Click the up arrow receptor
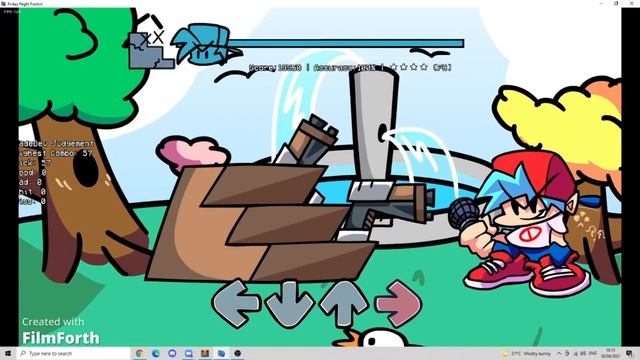This screenshot has width=640, height=360. point(344,303)
